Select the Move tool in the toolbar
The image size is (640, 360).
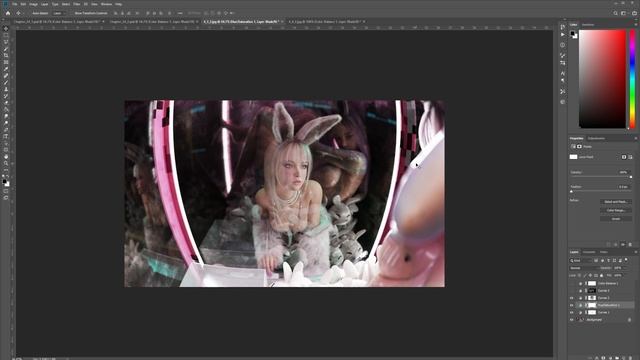[x=6, y=29]
